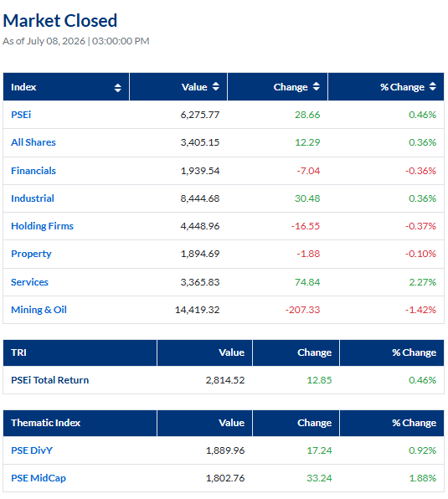448x499 pixels.
Task: Select Property change -1.88
Action: [308, 254]
